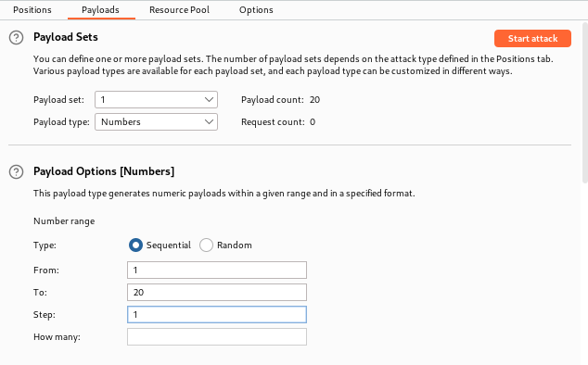Open help for Payload Sets

click(x=16, y=37)
